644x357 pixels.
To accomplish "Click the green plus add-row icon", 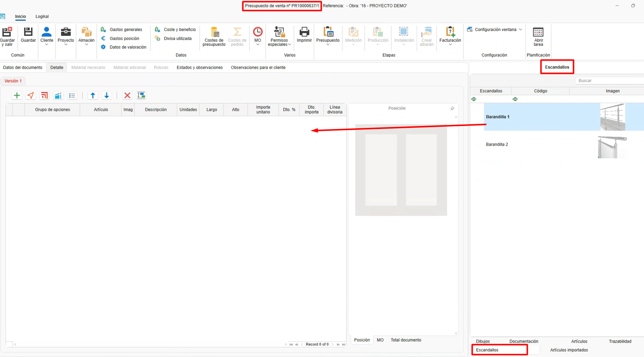I will tap(17, 95).
